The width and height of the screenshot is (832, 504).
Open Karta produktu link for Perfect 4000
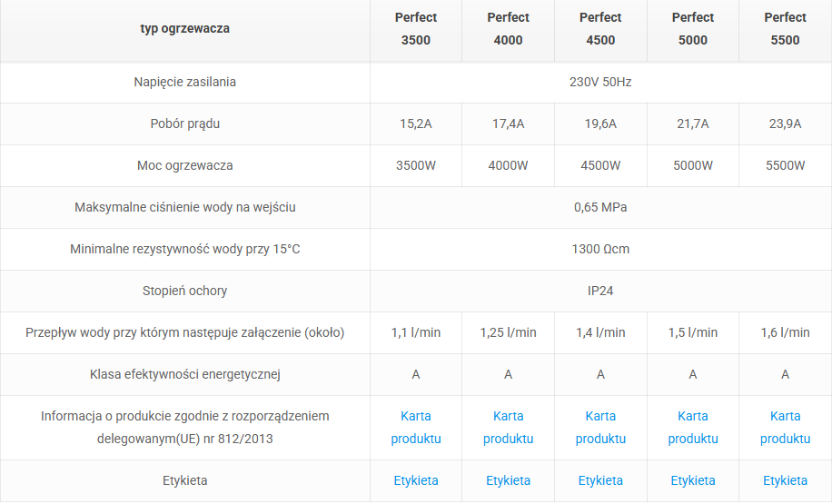tap(508, 427)
